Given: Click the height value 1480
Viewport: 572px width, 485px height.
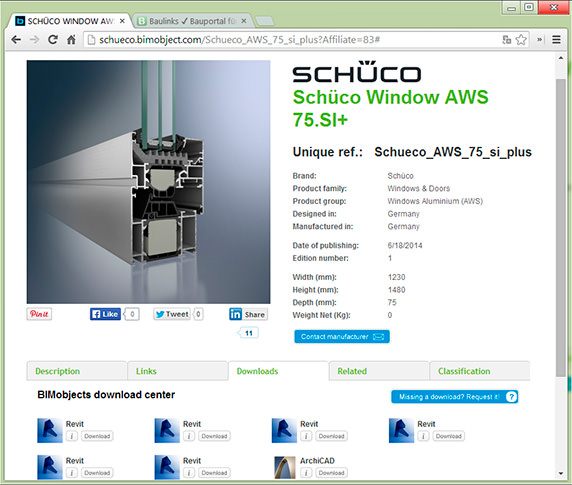Looking at the screenshot, I should coord(397,290).
